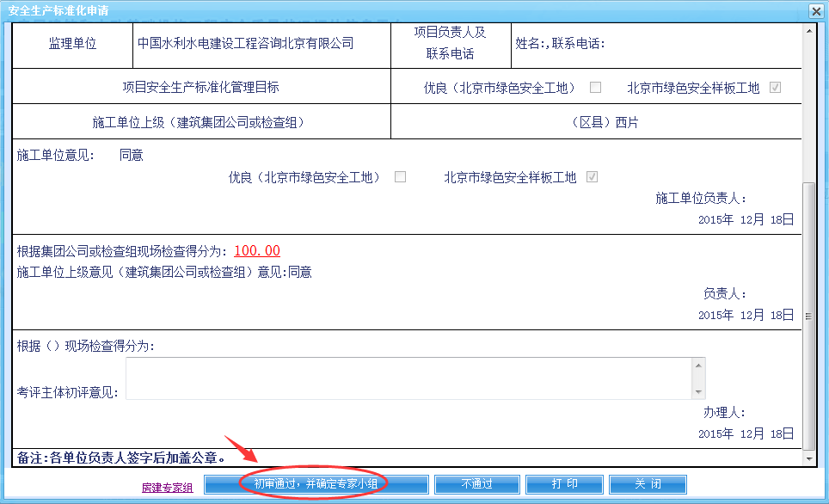Viewport: 829px width, 504px height.
Task: Click the 打印 button
Action: pyautogui.click(x=564, y=484)
